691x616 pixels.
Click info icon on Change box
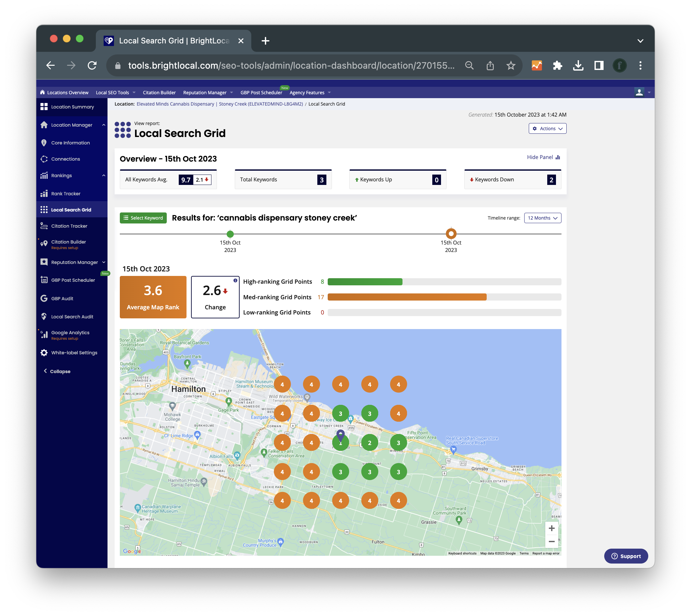coord(235,280)
